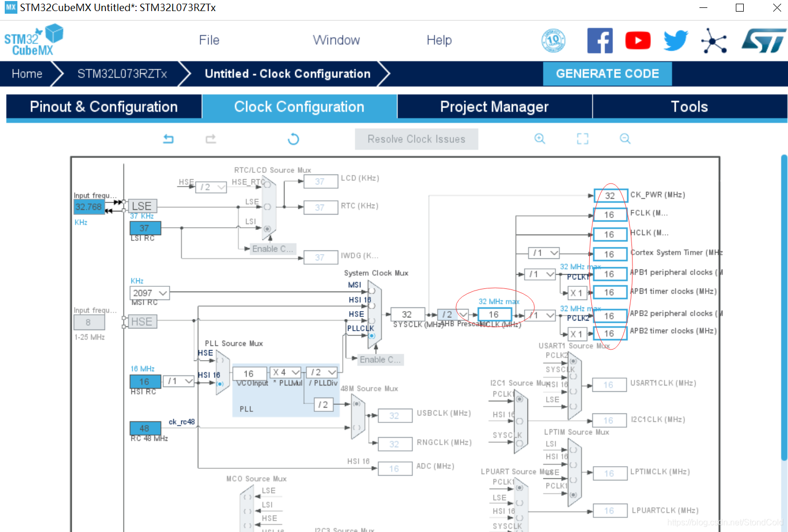Open the Window menu

coord(336,40)
